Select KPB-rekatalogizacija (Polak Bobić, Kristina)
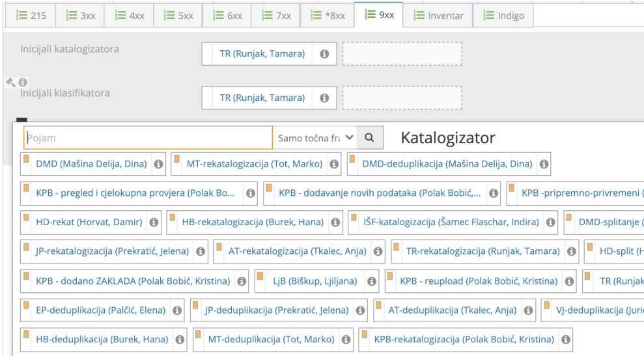 [x=464, y=340]
